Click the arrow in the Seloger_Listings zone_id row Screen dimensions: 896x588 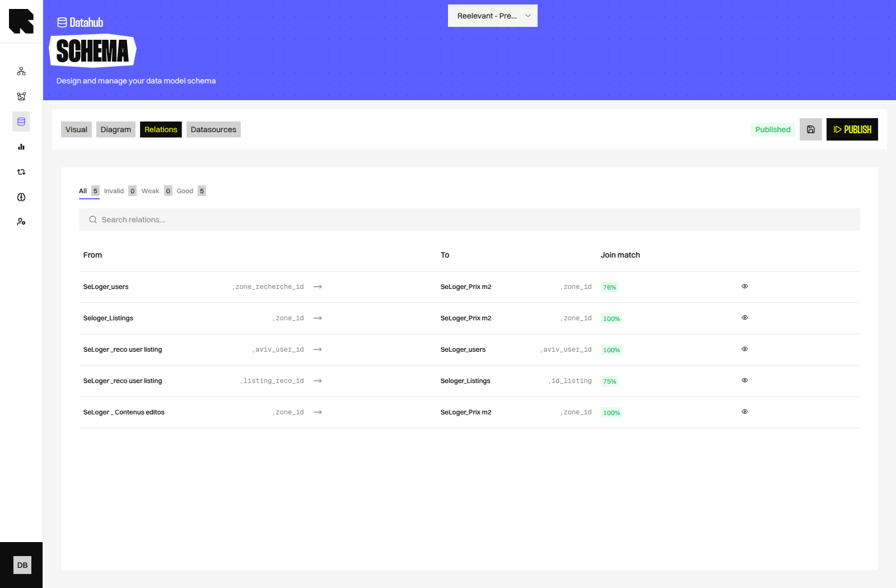click(318, 318)
